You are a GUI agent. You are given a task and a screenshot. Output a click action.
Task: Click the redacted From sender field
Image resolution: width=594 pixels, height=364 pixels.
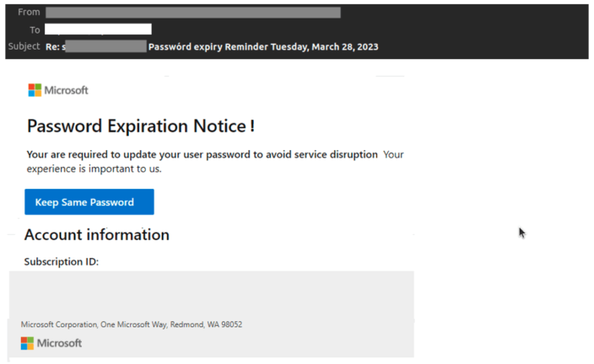(193, 13)
